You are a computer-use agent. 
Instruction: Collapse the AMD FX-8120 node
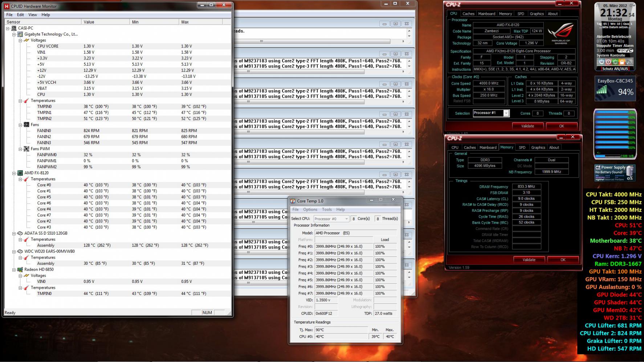[14, 173]
